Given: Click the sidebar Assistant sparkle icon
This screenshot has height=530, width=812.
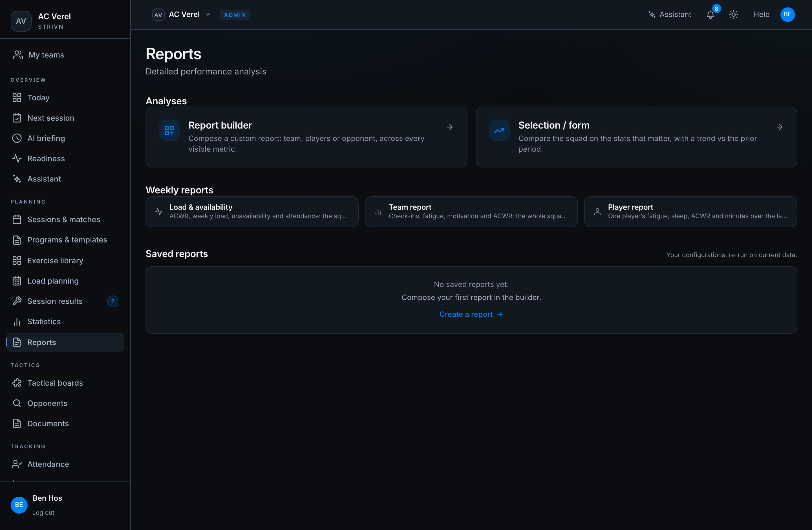Looking at the screenshot, I should click(x=17, y=179).
